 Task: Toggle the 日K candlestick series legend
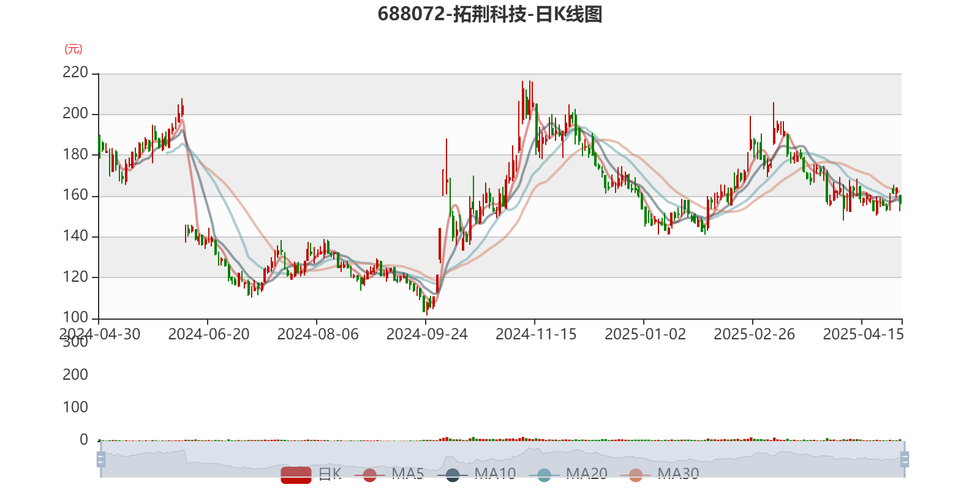tap(311, 474)
